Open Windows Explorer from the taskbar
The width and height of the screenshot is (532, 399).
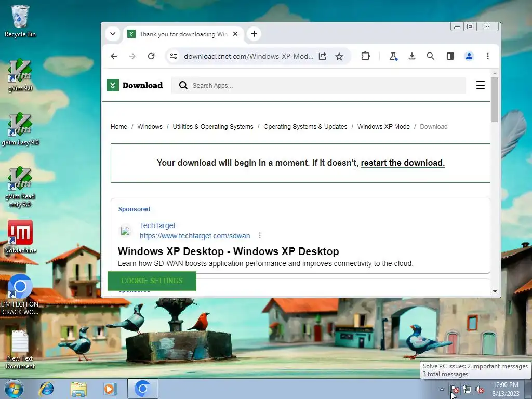(x=78, y=389)
